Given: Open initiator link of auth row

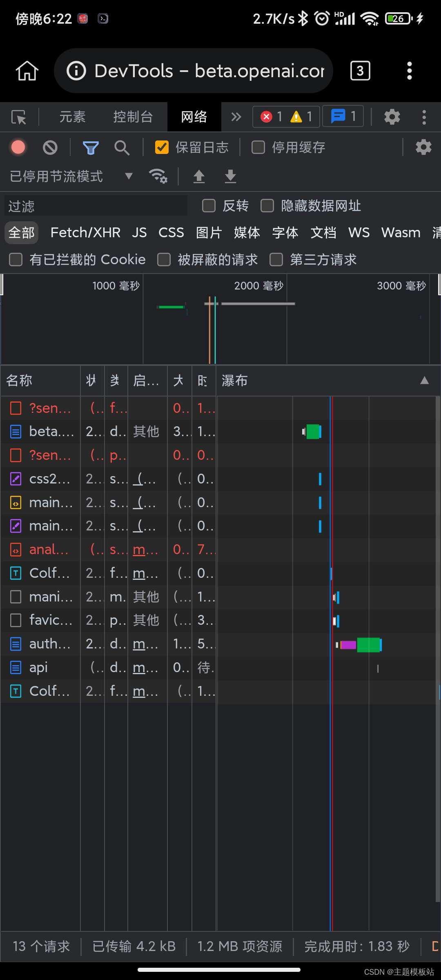Looking at the screenshot, I should [x=145, y=644].
